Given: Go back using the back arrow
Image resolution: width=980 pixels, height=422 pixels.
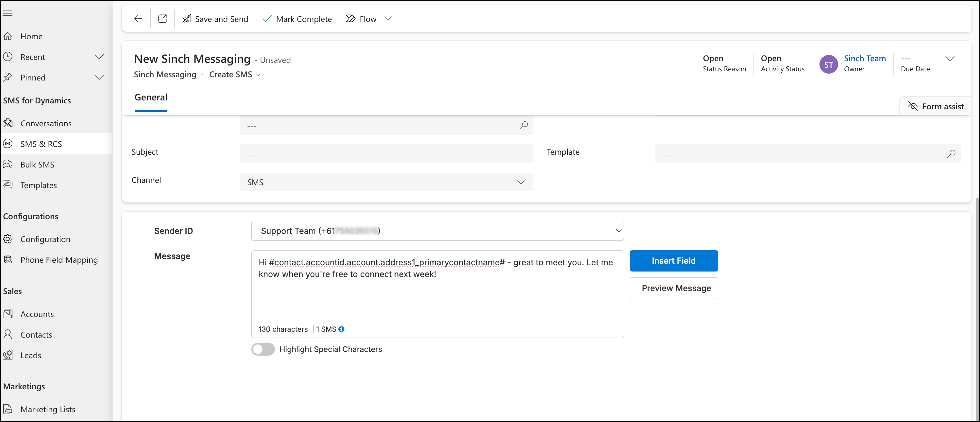Looking at the screenshot, I should pos(138,19).
